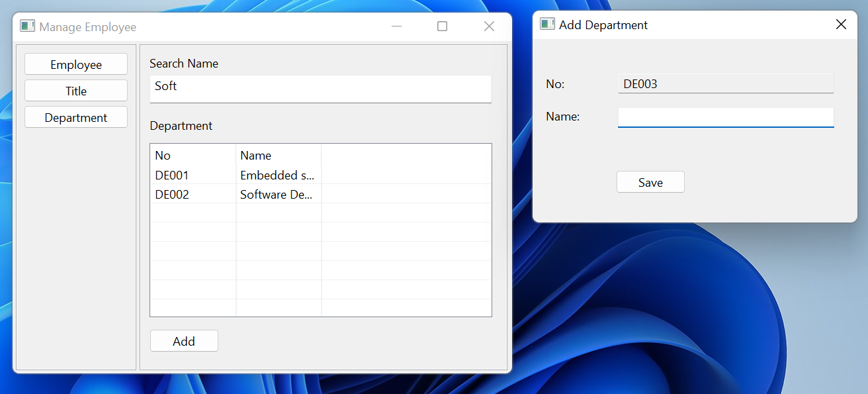Select the Software De... department name cell
Screen dimensions: 868x394
tap(279, 194)
